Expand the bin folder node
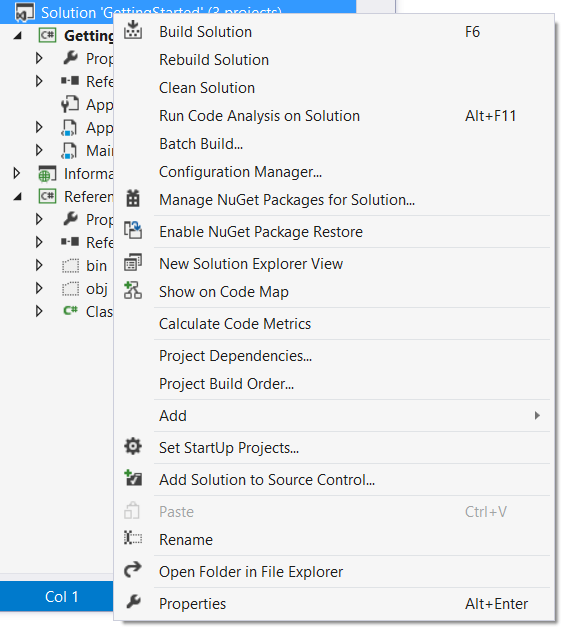Image resolution: width=569 pixels, height=631 pixels. click(39, 265)
